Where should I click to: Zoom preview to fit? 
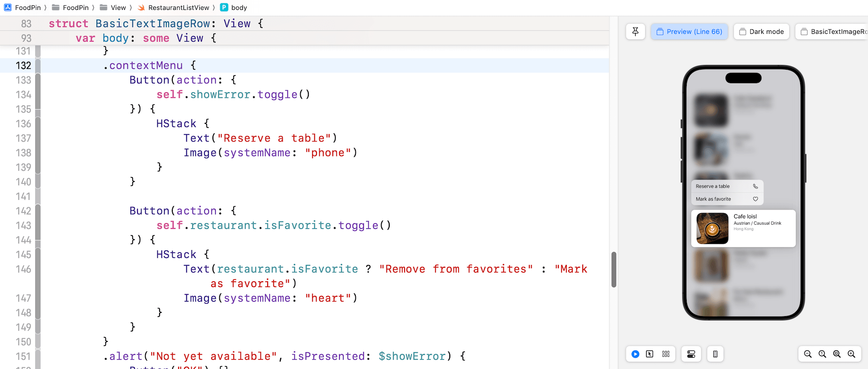pyautogui.click(x=837, y=354)
